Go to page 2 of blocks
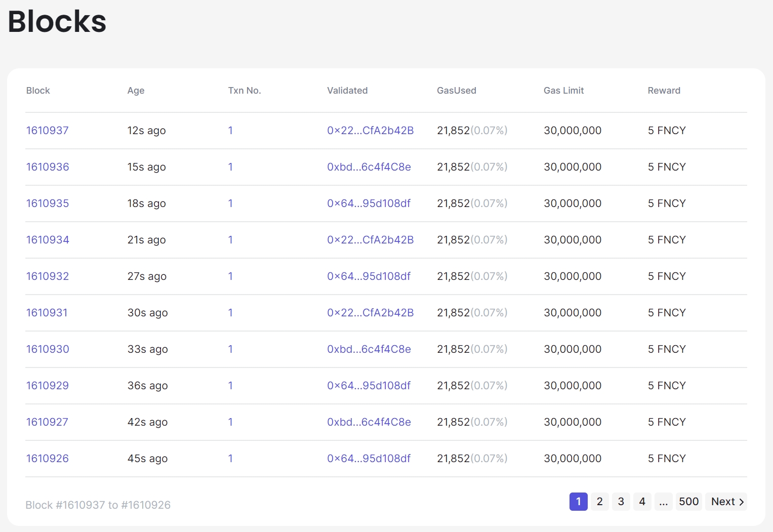This screenshot has width=773, height=532. pos(599,502)
